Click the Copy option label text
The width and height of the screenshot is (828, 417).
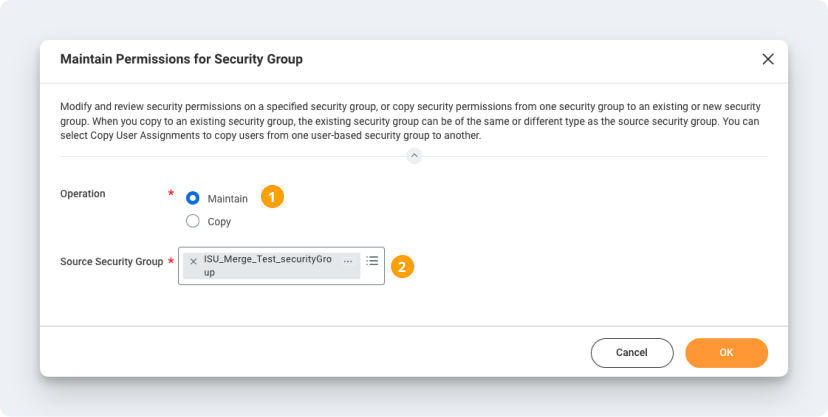pos(219,222)
